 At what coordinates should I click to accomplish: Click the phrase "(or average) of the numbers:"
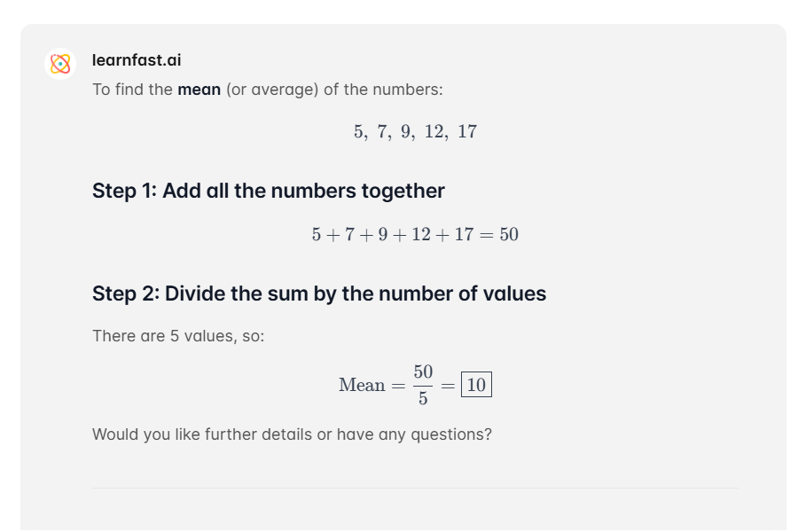tap(334, 90)
